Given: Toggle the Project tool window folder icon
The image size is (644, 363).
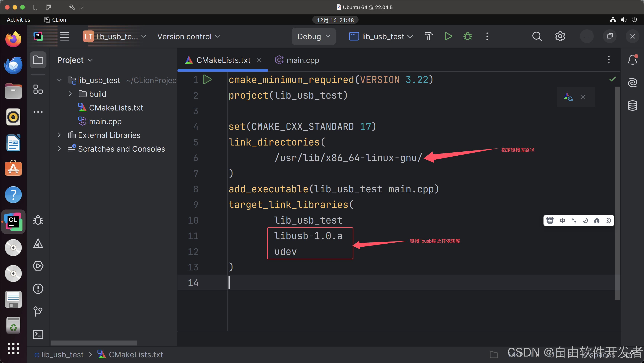Looking at the screenshot, I should pos(38,60).
